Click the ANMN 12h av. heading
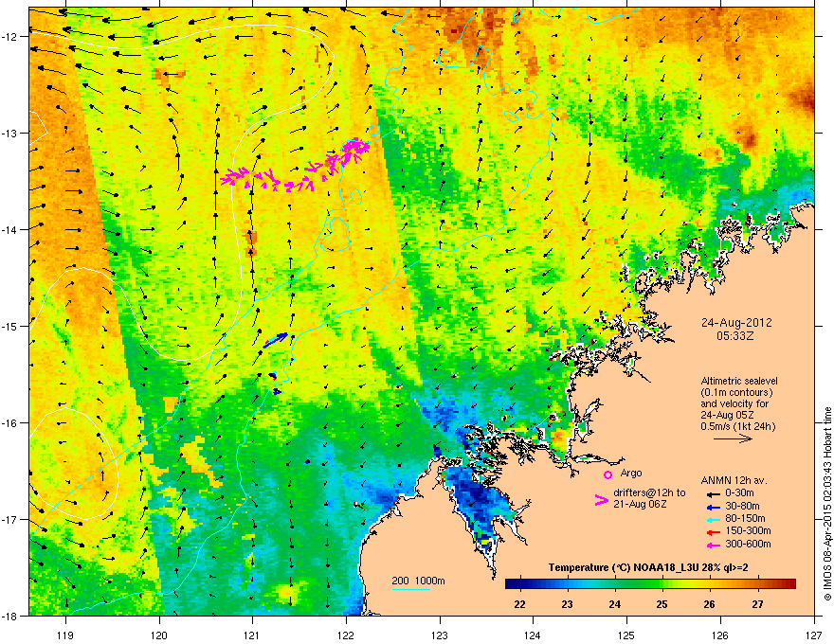This screenshot has height=644, width=834. 734,480
